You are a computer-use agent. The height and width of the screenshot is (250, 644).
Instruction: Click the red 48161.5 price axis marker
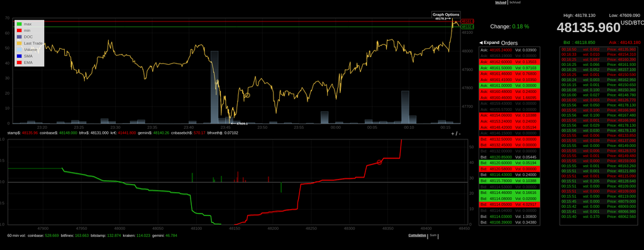coord(467,21)
